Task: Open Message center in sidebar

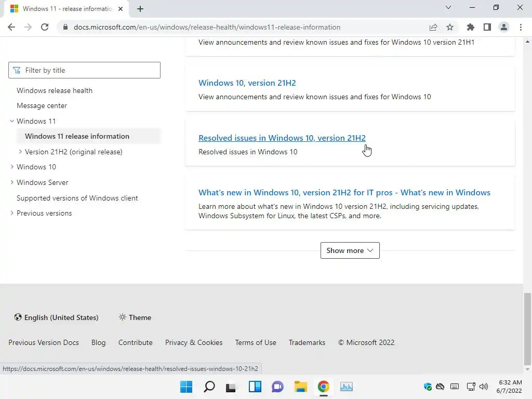Action: coord(42,106)
